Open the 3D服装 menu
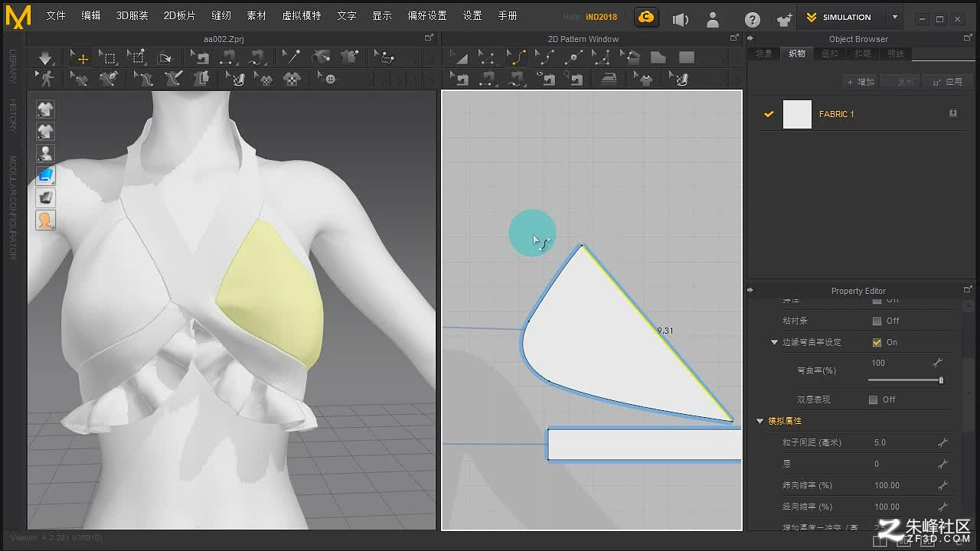980x551 pixels. [132, 15]
